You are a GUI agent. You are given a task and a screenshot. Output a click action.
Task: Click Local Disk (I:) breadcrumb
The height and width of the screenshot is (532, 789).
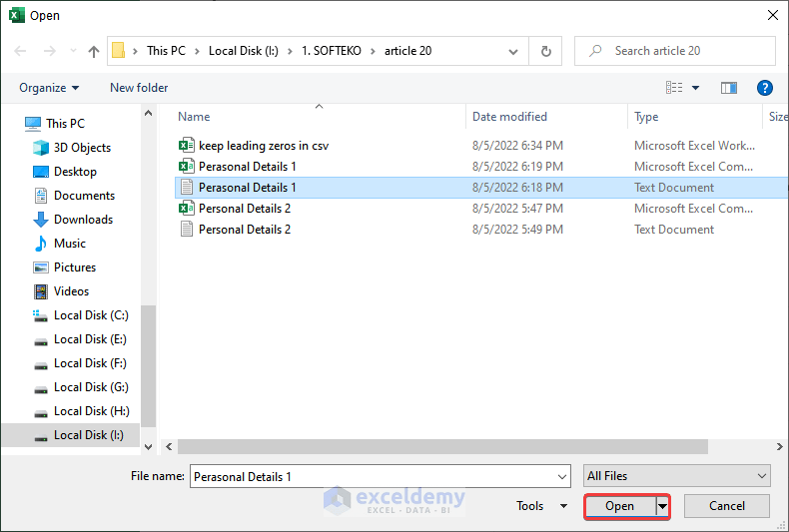pyautogui.click(x=244, y=51)
